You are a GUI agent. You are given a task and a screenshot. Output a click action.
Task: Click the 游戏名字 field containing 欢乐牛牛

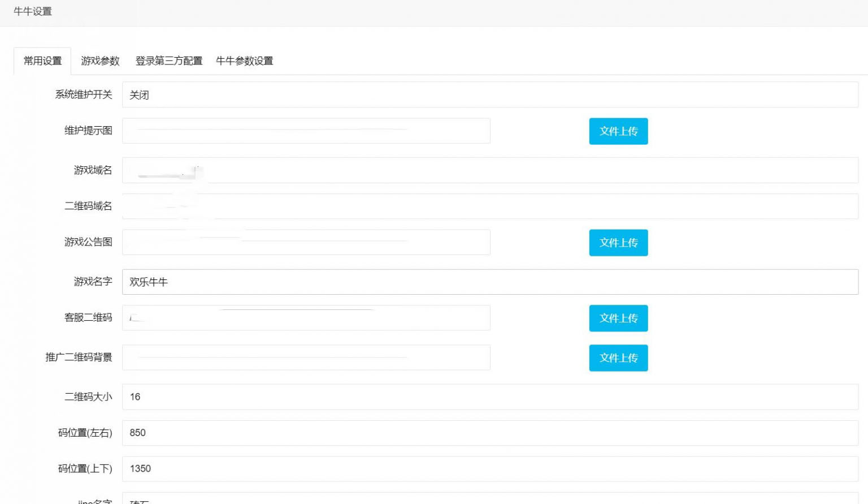click(489, 282)
